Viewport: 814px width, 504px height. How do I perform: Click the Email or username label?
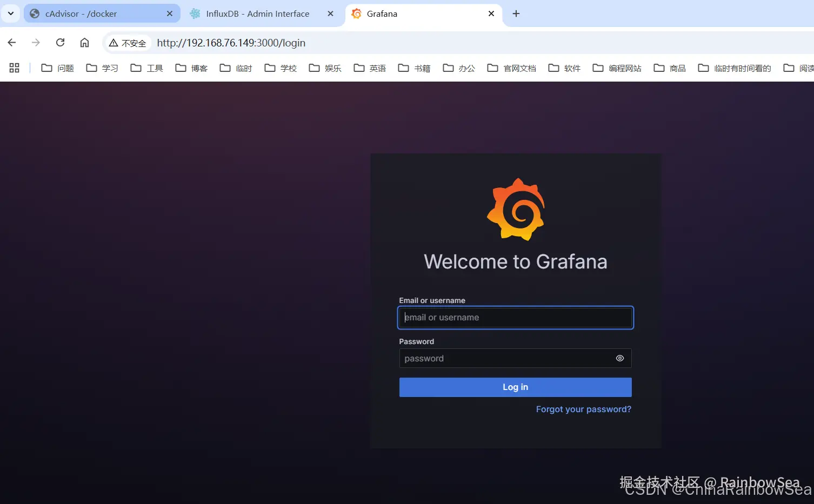coord(432,300)
